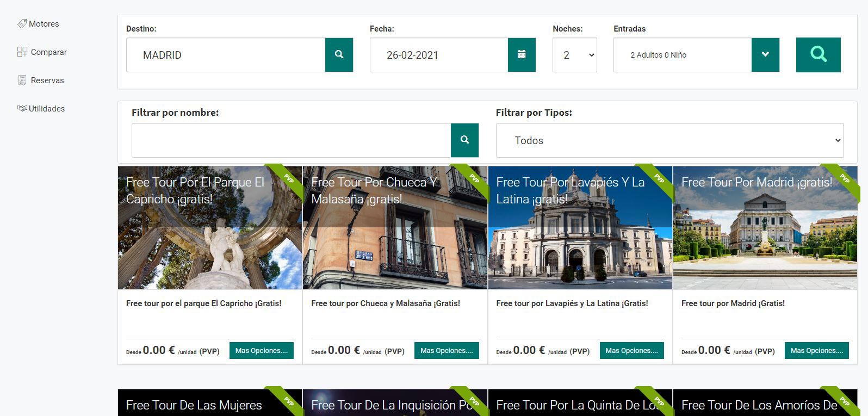The image size is (868, 416).
Task: Click the filter by name search icon
Action: pos(464,140)
